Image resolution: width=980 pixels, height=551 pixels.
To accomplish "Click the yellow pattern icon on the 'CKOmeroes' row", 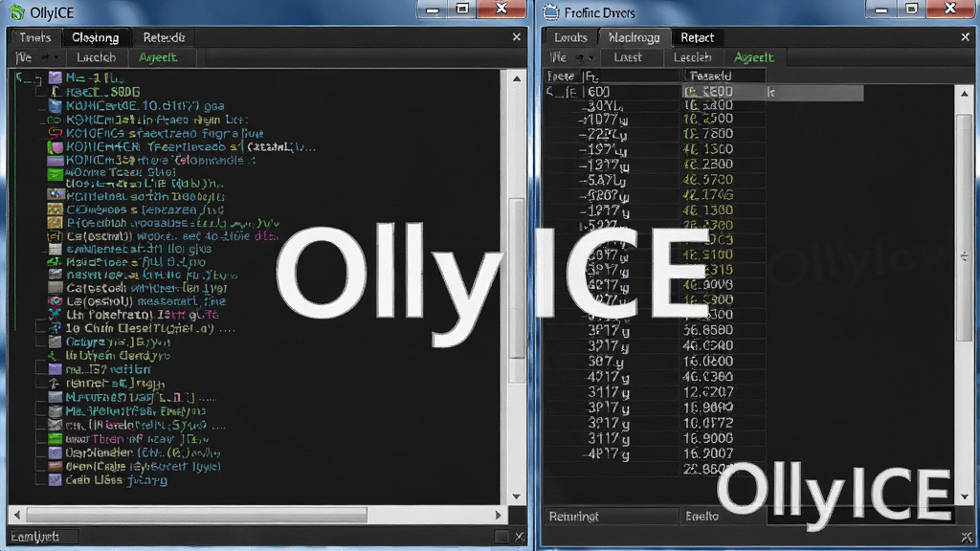I will point(55,209).
